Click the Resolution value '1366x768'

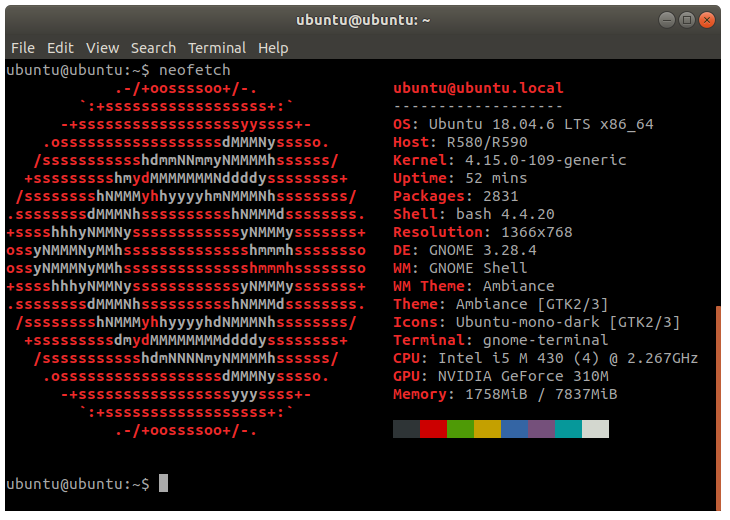pos(537,232)
